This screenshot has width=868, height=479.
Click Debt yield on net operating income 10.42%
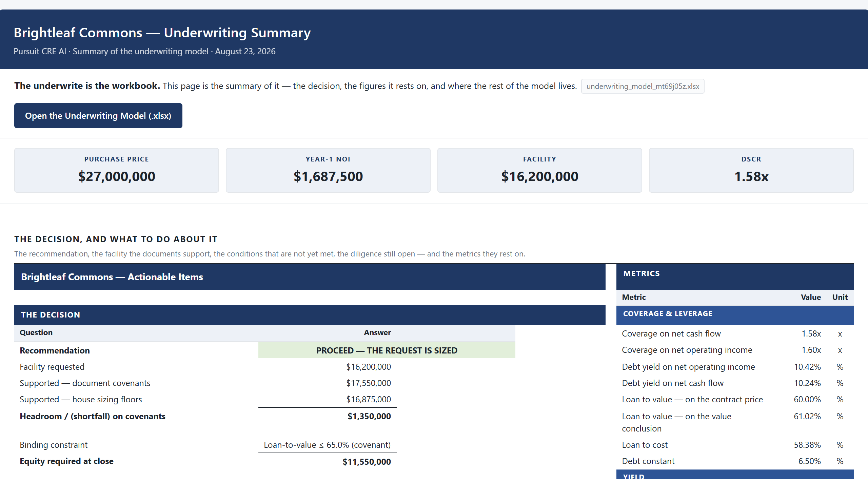pos(807,367)
